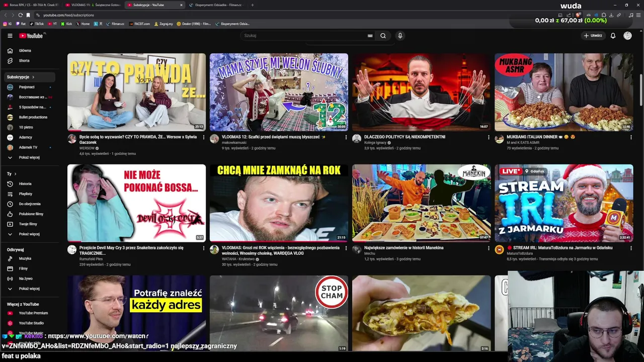Start voice search with the microphone
Viewport: 644px width, 362px height.
click(400, 36)
